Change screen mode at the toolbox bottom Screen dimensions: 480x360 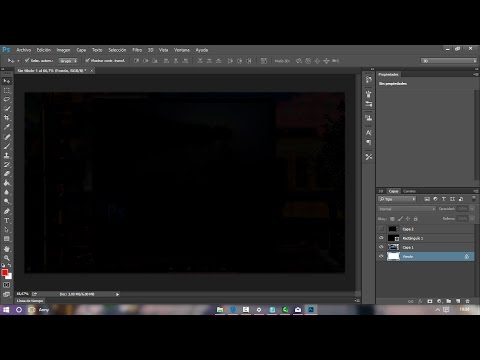click(x=7, y=294)
